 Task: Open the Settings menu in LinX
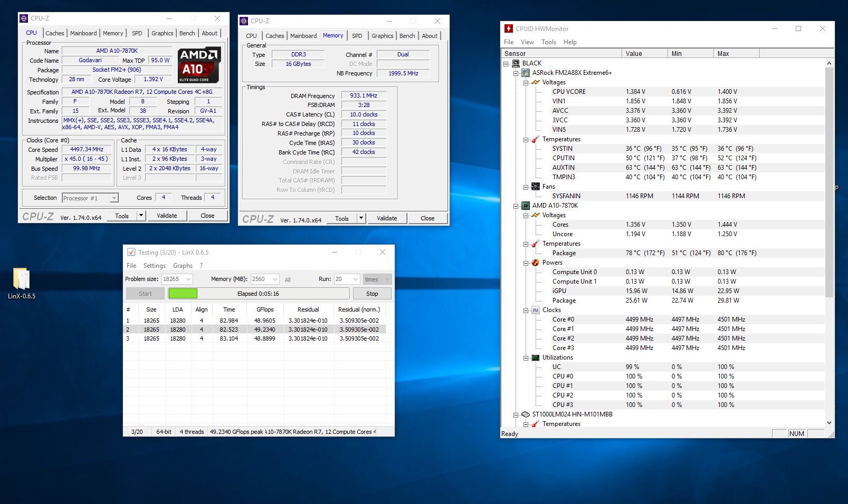(155, 266)
